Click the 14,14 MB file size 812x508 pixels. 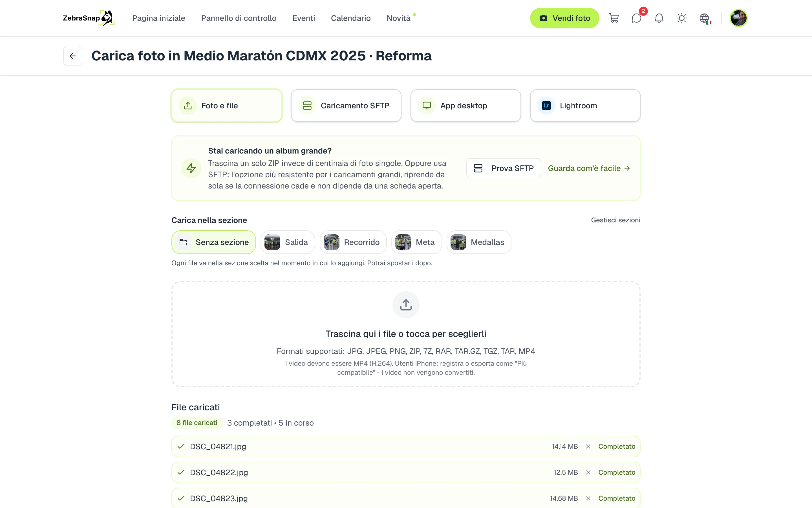[565, 446]
